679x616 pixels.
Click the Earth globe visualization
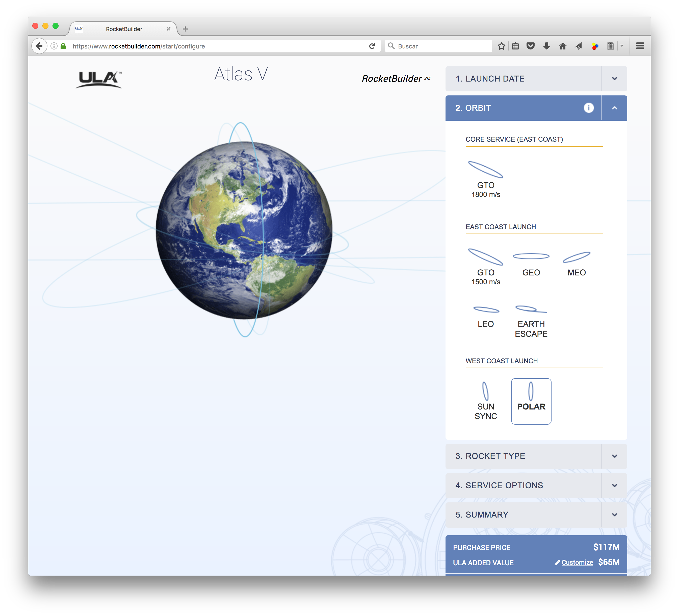coord(244,230)
